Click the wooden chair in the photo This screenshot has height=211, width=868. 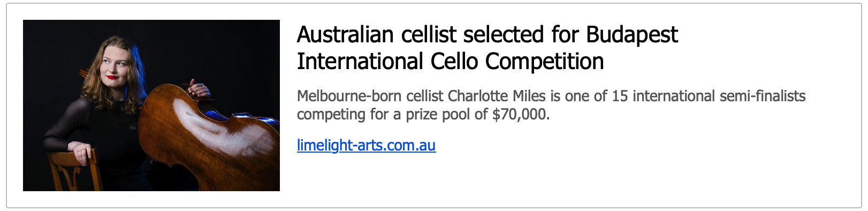(75, 170)
